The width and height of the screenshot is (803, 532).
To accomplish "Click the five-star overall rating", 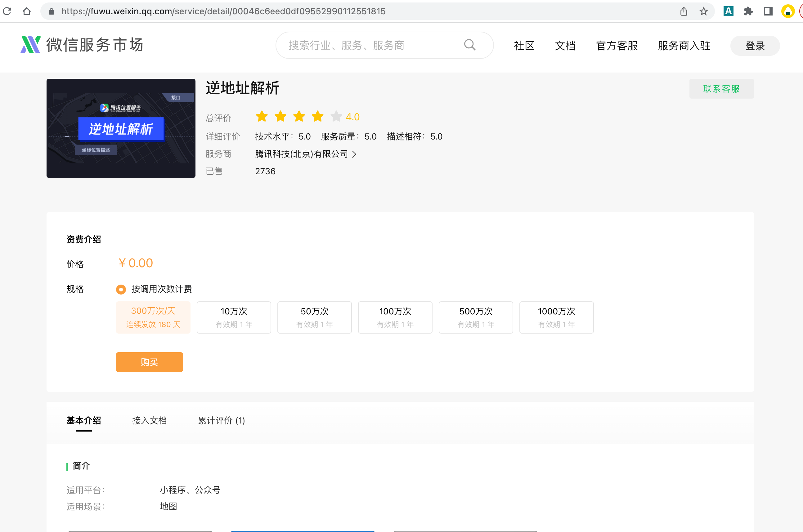I will (299, 116).
